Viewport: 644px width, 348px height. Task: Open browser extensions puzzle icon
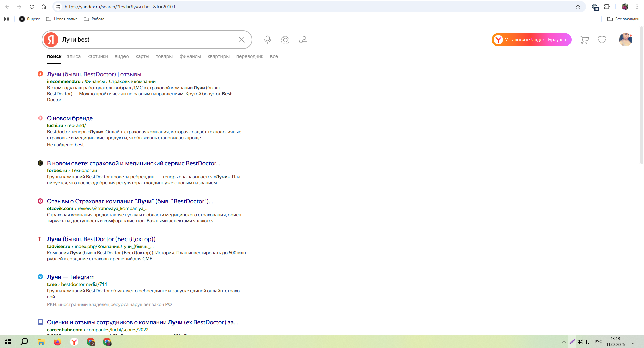[607, 7]
